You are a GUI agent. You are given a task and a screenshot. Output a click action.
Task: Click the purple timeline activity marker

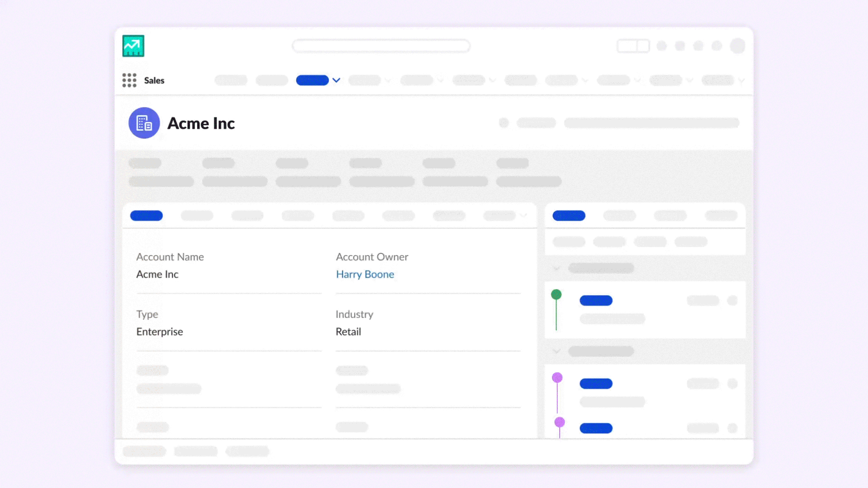coord(557,377)
